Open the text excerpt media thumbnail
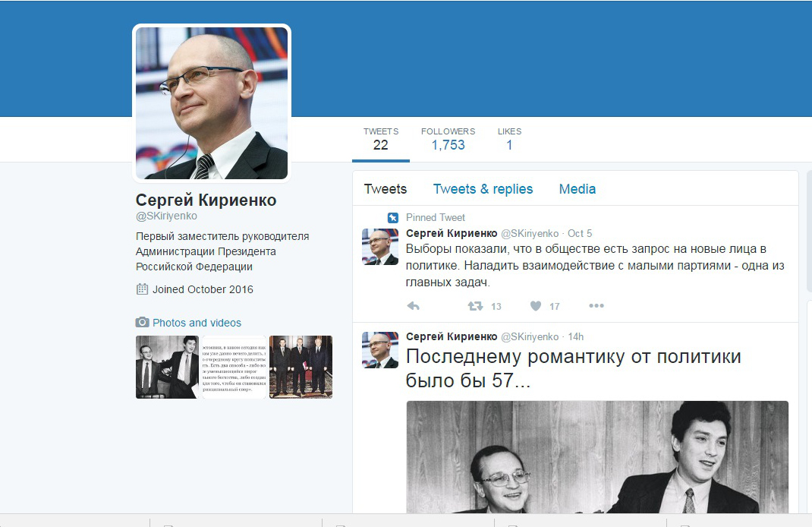 pyautogui.click(x=234, y=367)
